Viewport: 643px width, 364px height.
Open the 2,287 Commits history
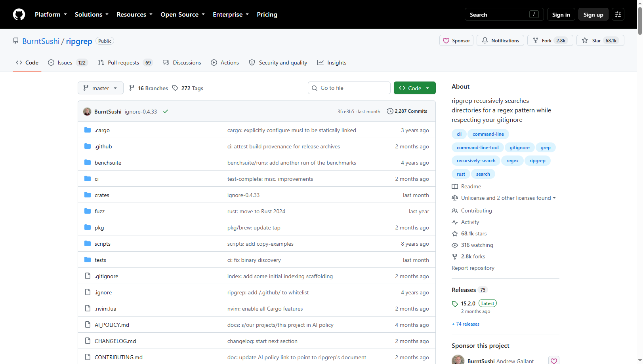(407, 111)
